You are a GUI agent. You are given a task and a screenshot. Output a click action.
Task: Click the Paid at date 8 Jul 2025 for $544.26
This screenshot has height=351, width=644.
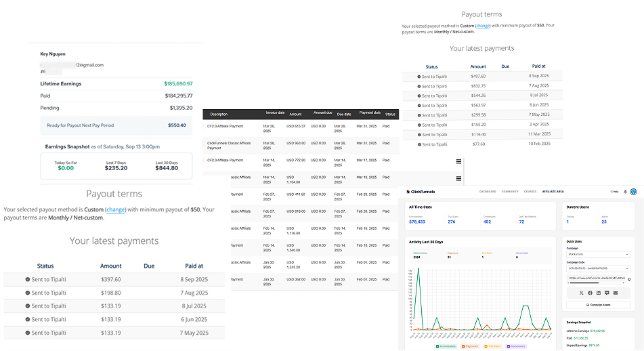point(538,96)
